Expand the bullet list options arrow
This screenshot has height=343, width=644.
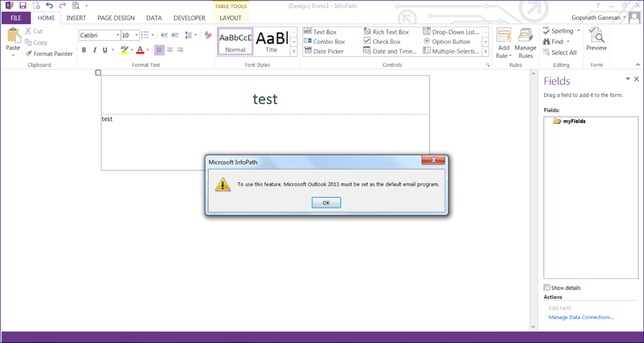[153, 35]
